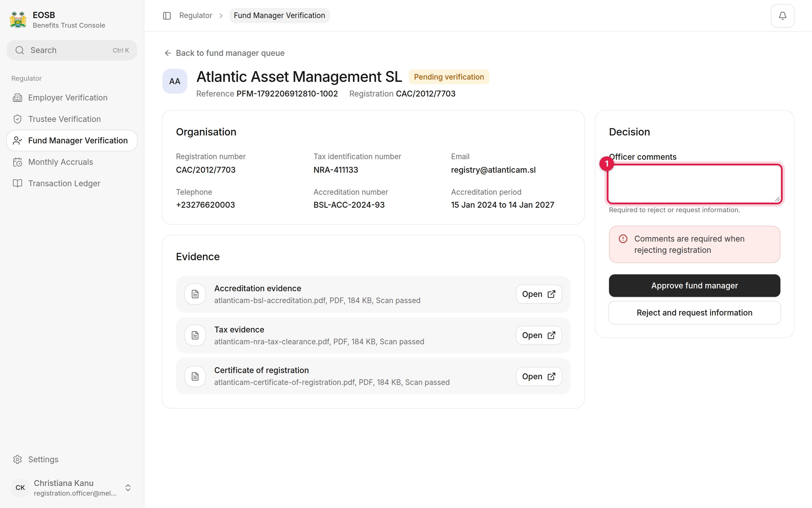Click the Search box in sidebar
Viewport: 812px width, 508px height.
click(72, 51)
